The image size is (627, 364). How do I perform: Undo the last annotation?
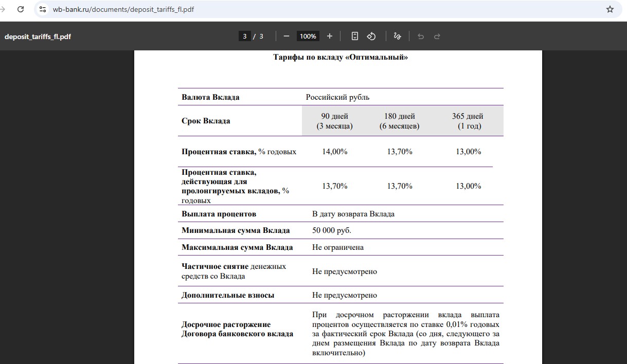(421, 36)
